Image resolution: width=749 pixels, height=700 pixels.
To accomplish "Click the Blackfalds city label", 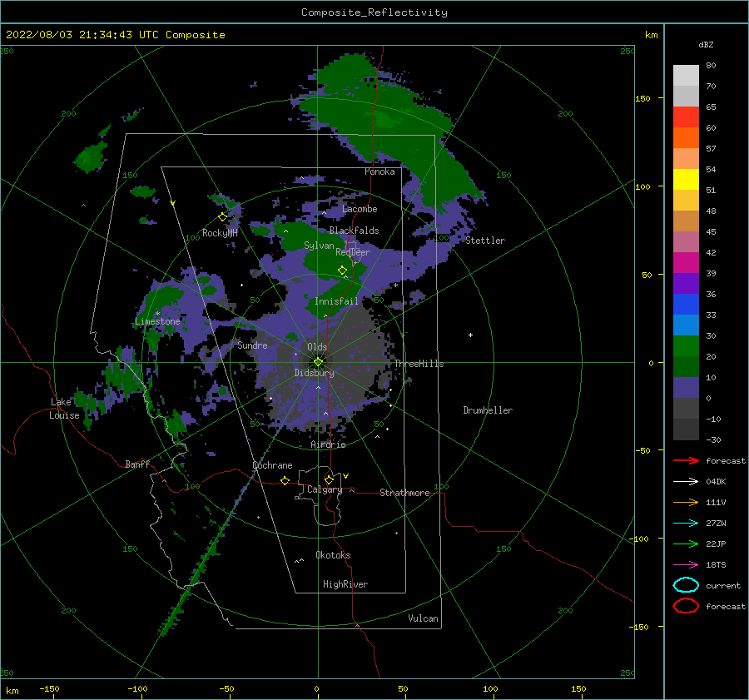I will click(354, 231).
